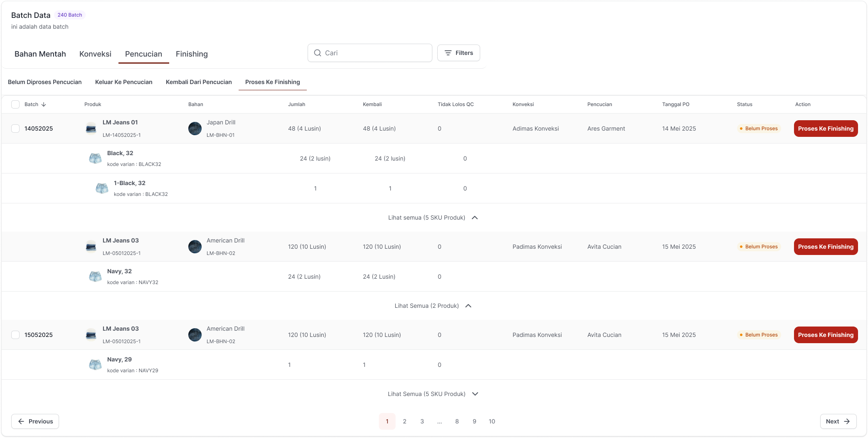The image size is (868, 438).
Task: Click the Black, 32 shorts variant icon
Action: (95, 158)
